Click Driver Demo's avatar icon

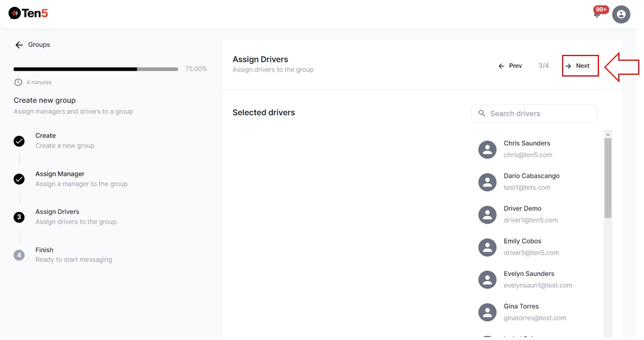(487, 215)
